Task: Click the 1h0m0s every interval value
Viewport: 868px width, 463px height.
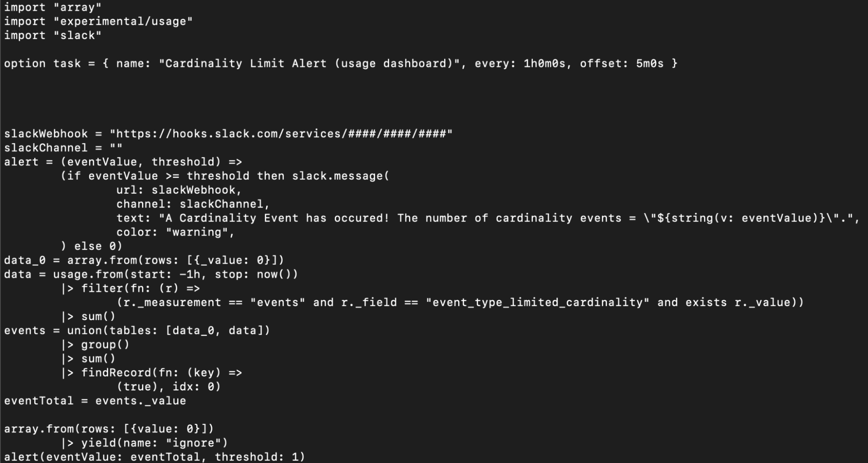Action: pos(545,63)
